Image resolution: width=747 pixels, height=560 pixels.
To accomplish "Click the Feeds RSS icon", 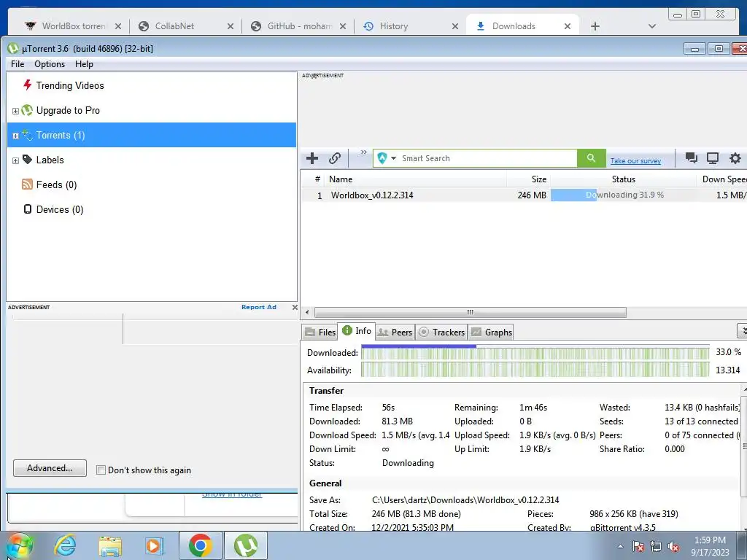I will 27,184.
